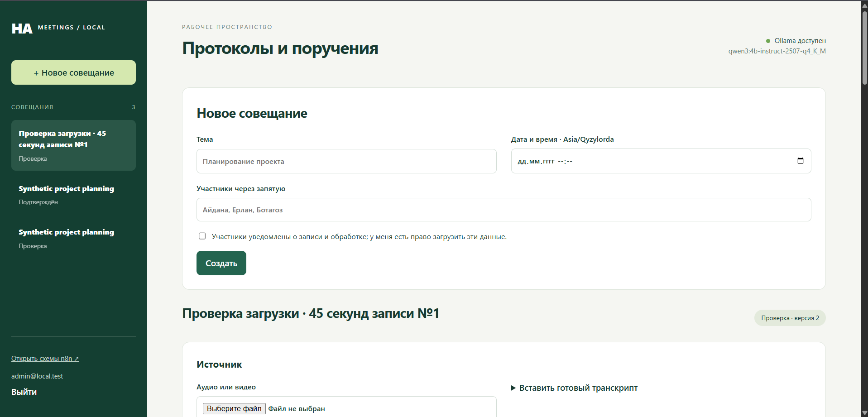Click the 'Ollama доступен' status text
This screenshot has width=868, height=417.
(800, 41)
